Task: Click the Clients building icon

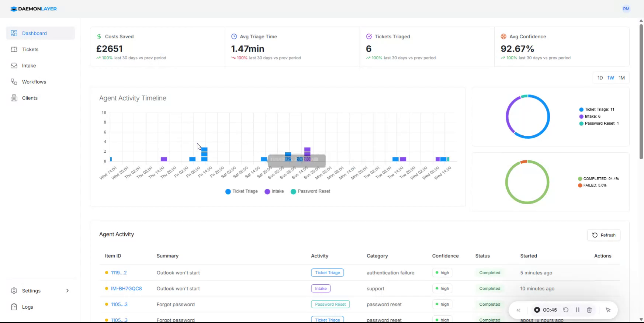Action: point(14,98)
